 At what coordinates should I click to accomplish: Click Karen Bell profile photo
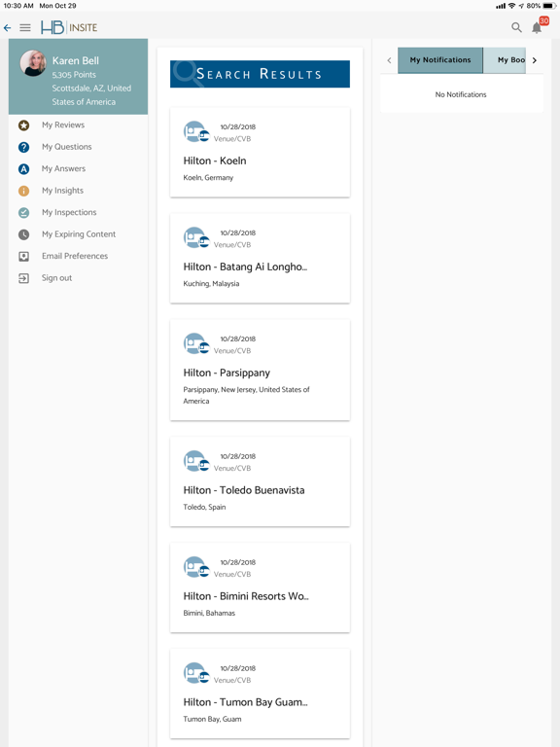(33, 63)
